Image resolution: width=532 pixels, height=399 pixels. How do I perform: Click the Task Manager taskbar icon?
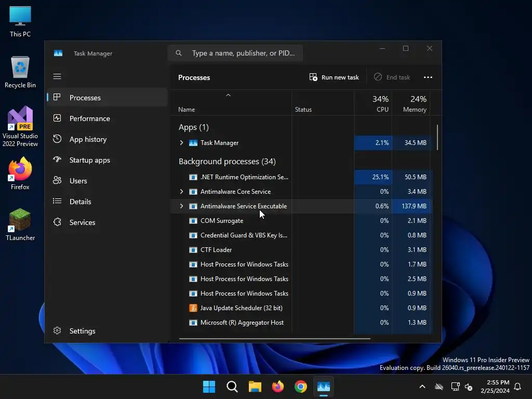coord(324,387)
